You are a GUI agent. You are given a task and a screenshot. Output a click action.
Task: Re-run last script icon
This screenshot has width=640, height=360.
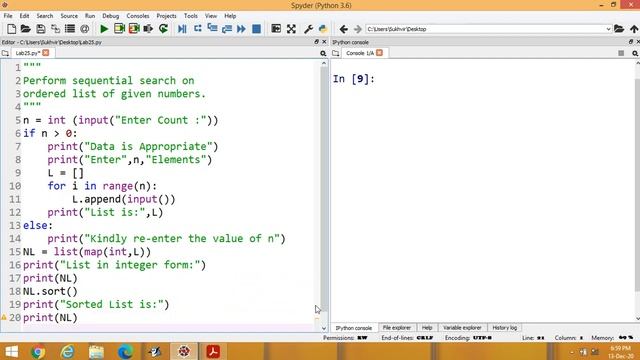(163, 29)
